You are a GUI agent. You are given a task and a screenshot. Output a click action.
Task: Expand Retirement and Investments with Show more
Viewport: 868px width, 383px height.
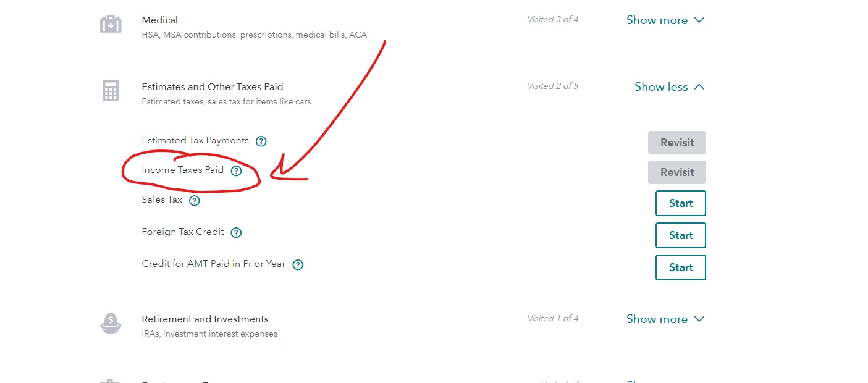click(665, 319)
